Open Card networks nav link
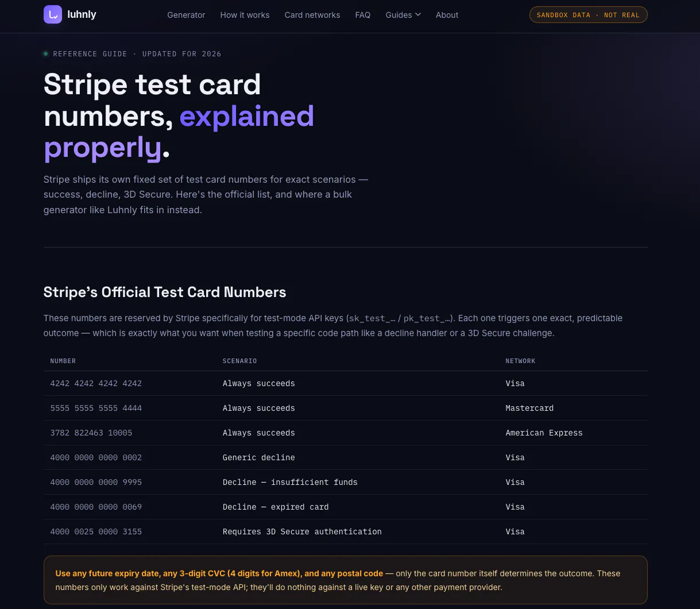Screen dimensions: 700x609 pos(312,15)
